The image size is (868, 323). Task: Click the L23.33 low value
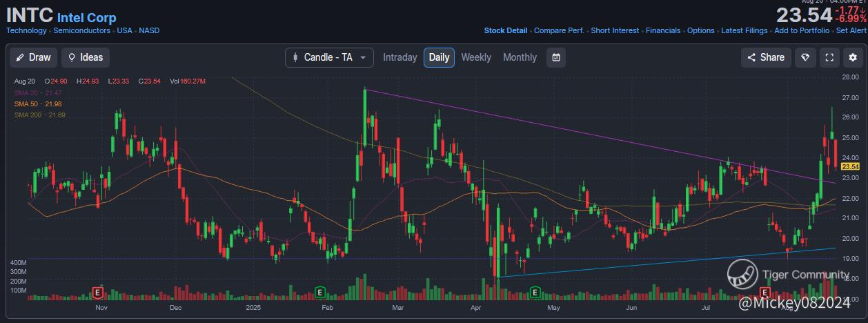(120, 81)
